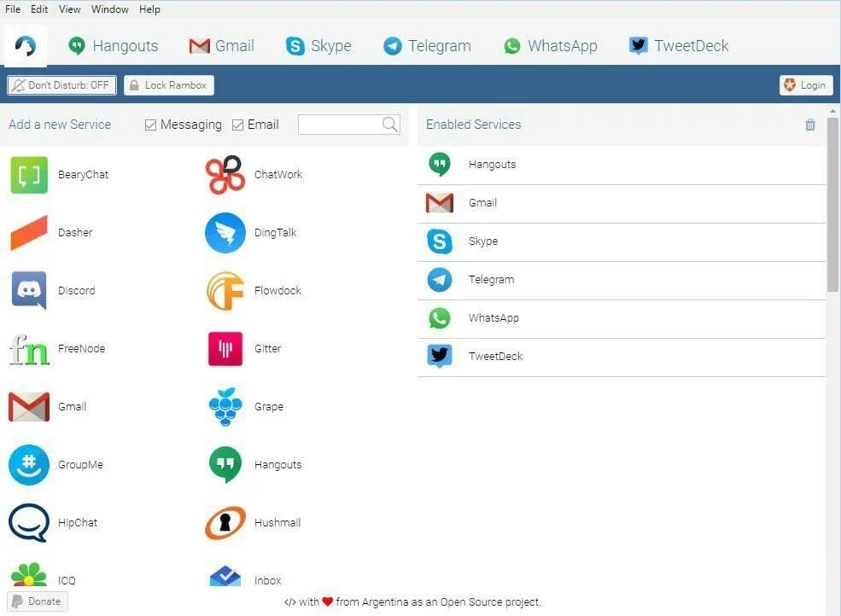Uncheck the Messaging filter checkbox
The height and width of the screenshot is (616, 841).
(x=150, y=125)
